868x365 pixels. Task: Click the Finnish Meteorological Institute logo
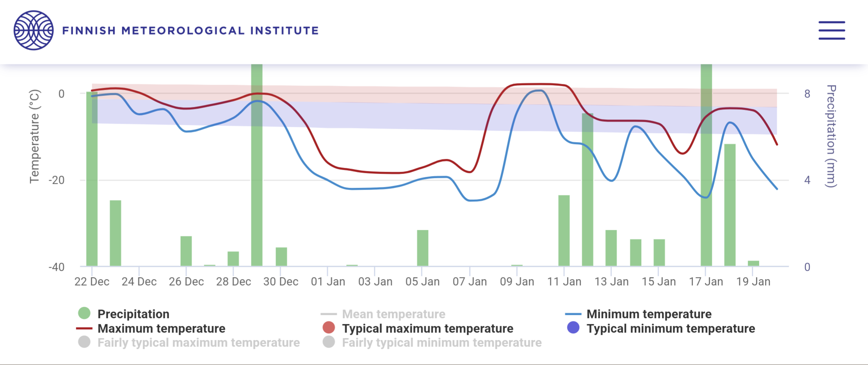pyautogui.click(x=34, y=30)
